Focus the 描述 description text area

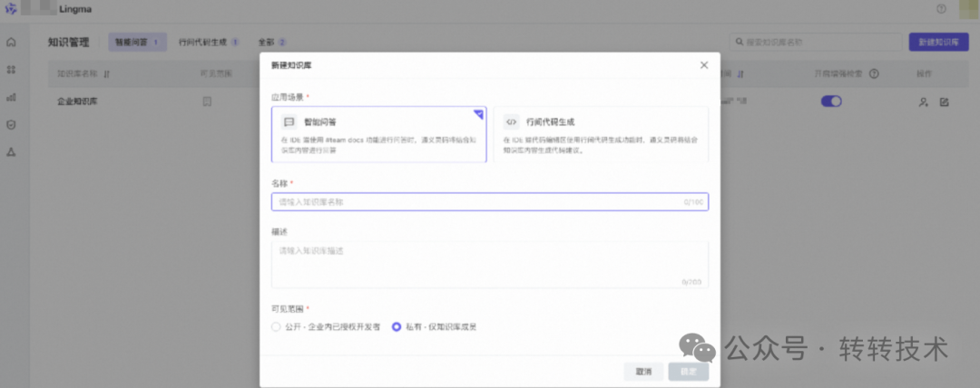click(x=490, y=265)
